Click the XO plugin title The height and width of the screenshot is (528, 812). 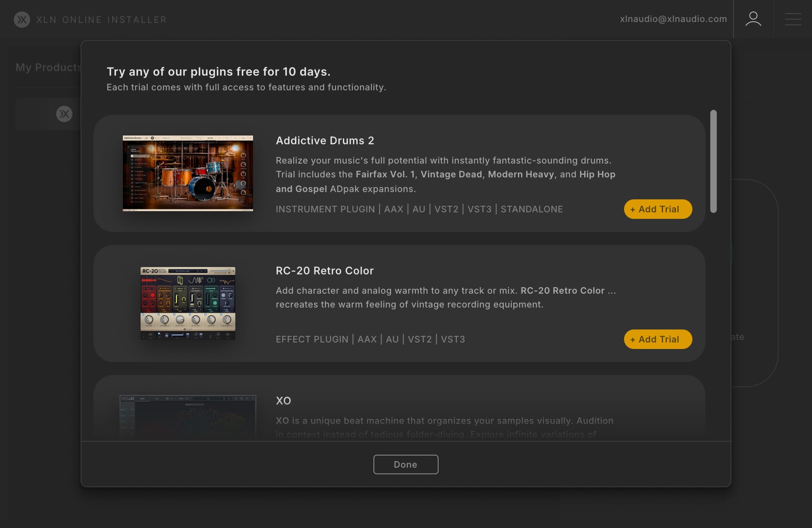coord(283,401)
